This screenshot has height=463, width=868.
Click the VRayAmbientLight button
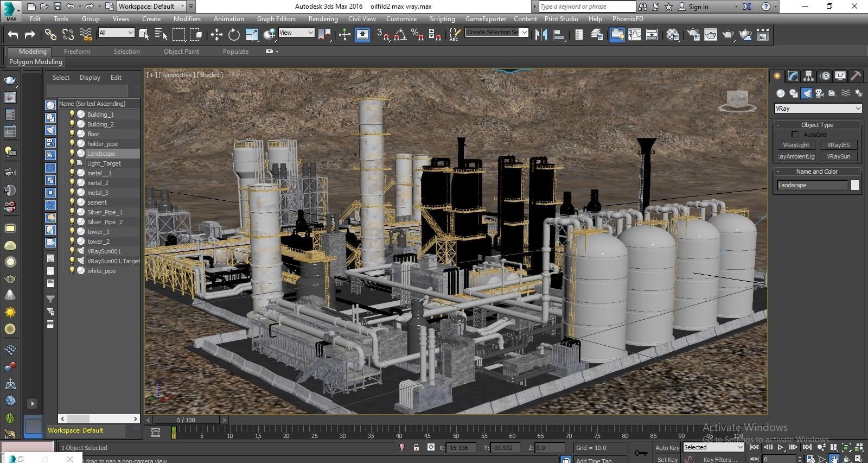pyautogui.click(x=796, y=156)
